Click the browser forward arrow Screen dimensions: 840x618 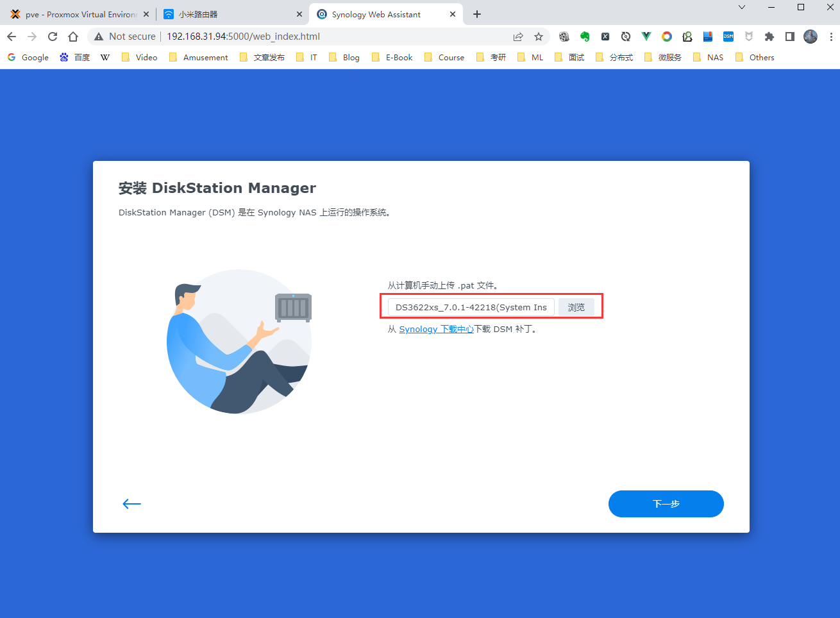click(32, 37)
